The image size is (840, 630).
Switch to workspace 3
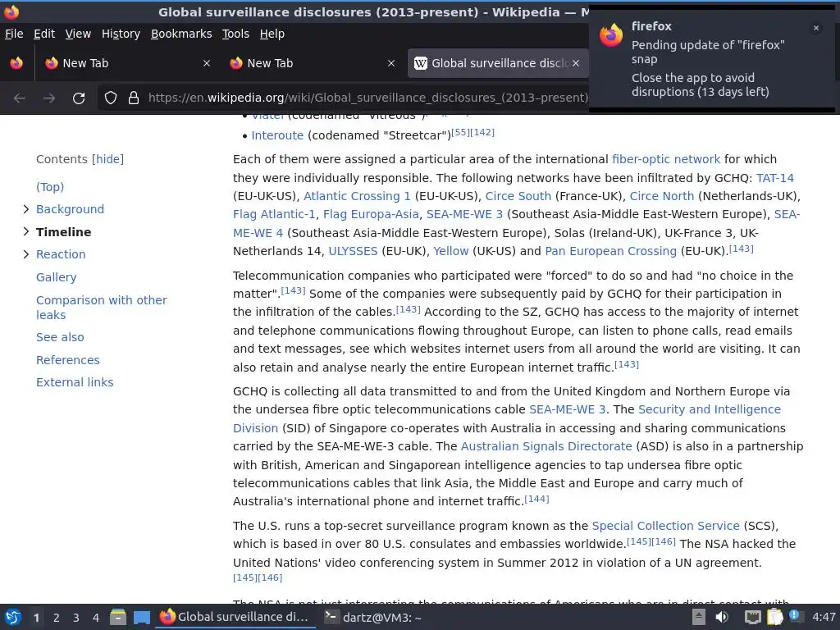click(76, 618)
